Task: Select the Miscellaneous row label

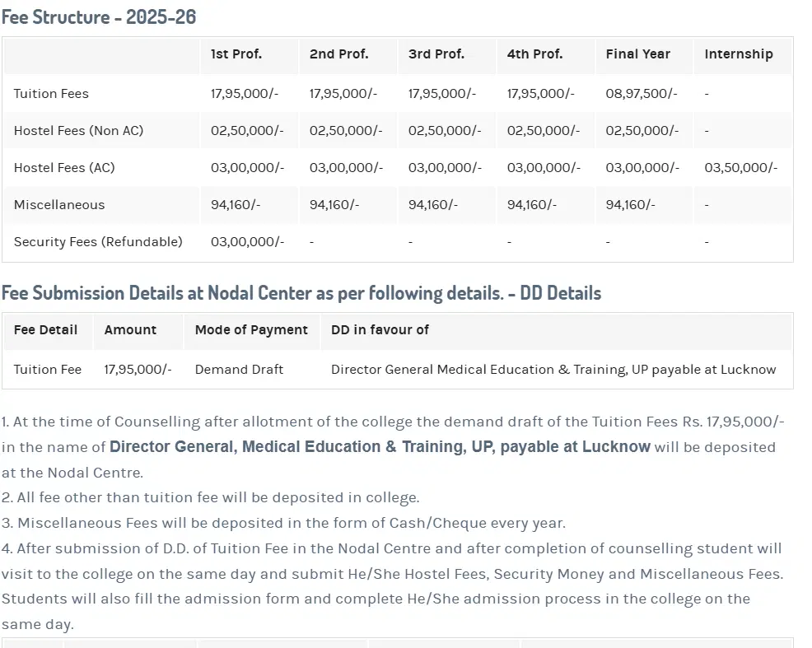Action: click(59, 205)
